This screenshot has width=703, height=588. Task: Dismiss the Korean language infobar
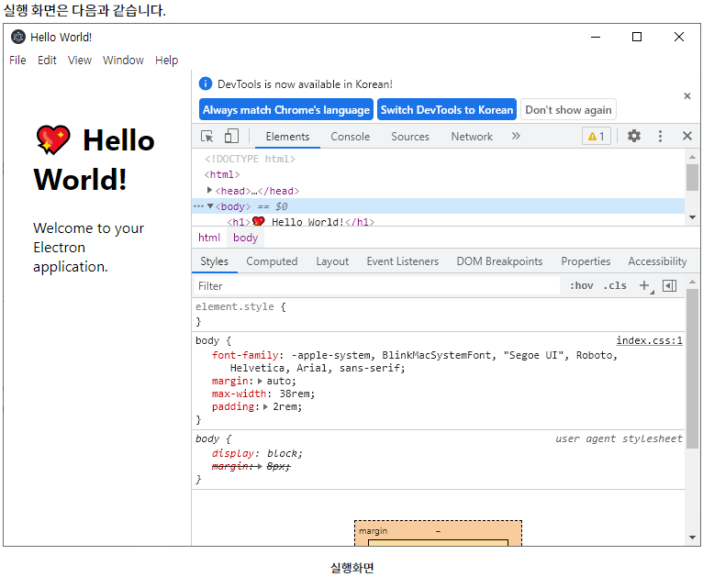686,96
